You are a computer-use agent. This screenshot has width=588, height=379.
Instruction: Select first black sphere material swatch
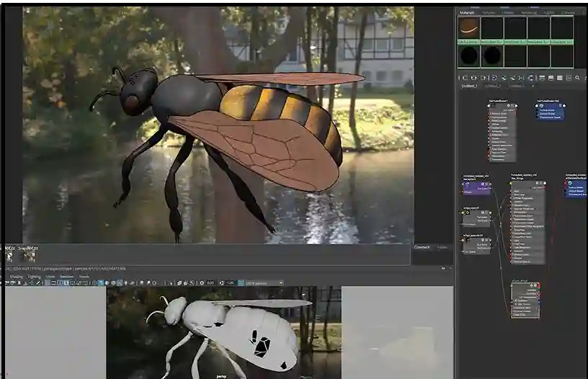469,56
